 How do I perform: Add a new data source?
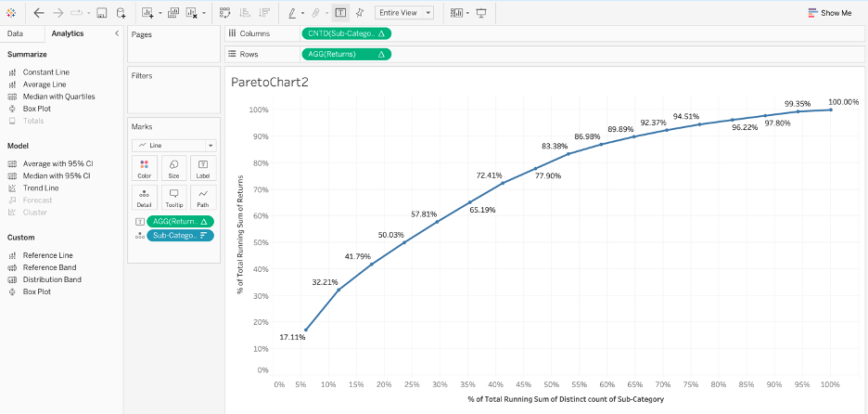(121, 13)
